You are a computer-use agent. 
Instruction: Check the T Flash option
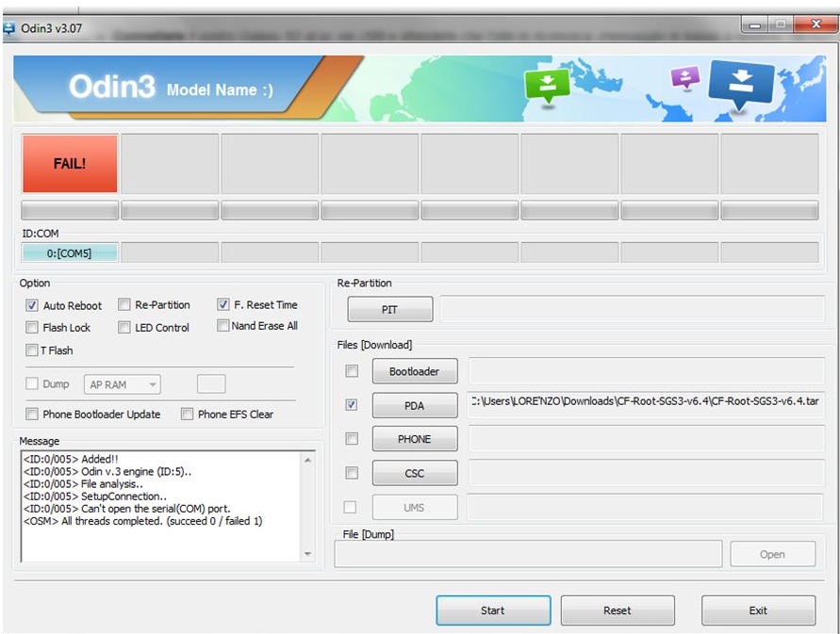pyautogui.click(x=32, y=350)
